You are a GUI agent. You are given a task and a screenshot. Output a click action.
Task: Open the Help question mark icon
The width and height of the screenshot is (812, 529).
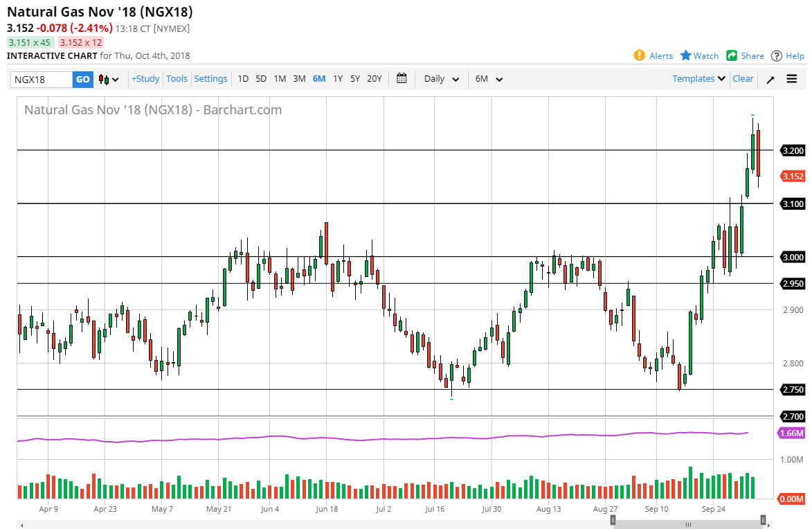coord(777,55)
